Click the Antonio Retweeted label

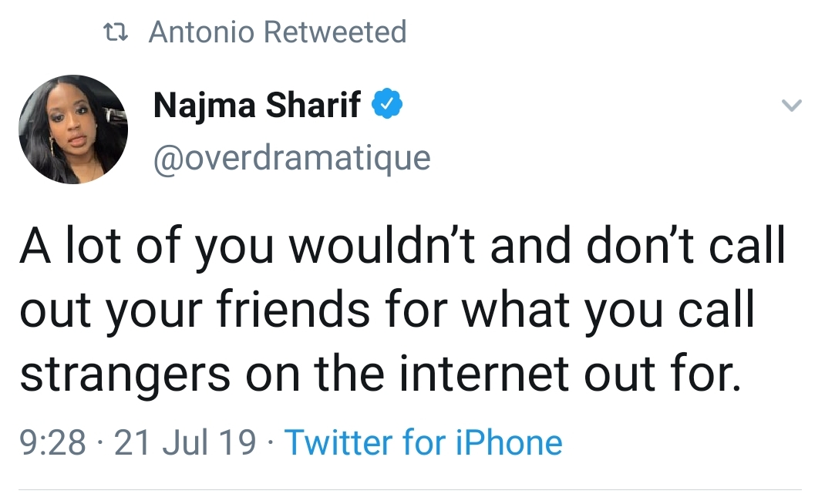(x=277, y=32)
